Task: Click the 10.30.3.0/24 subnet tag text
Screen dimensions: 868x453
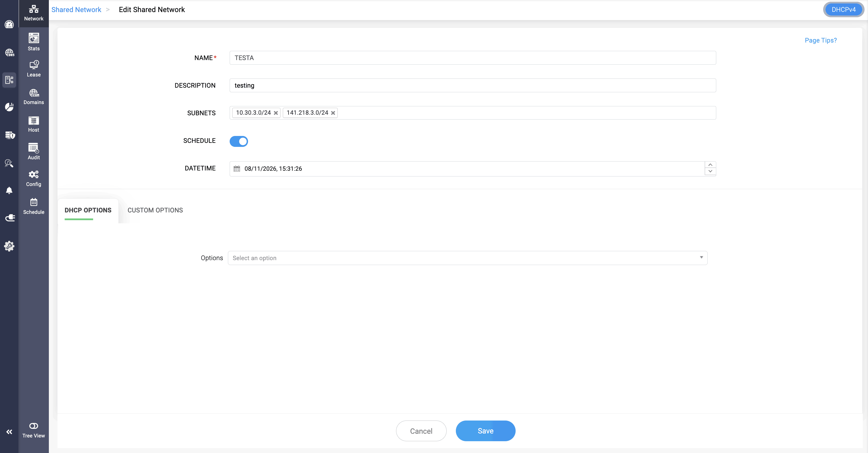Action: (x=254, y=113)
